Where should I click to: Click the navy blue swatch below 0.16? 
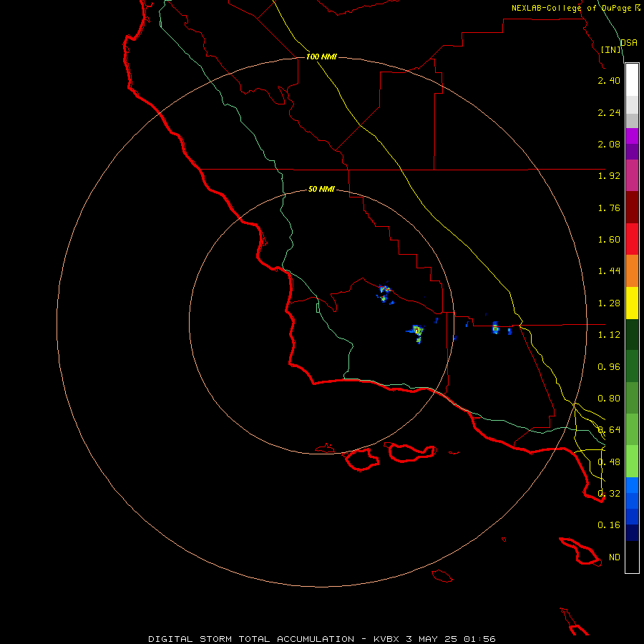(632, 532)
